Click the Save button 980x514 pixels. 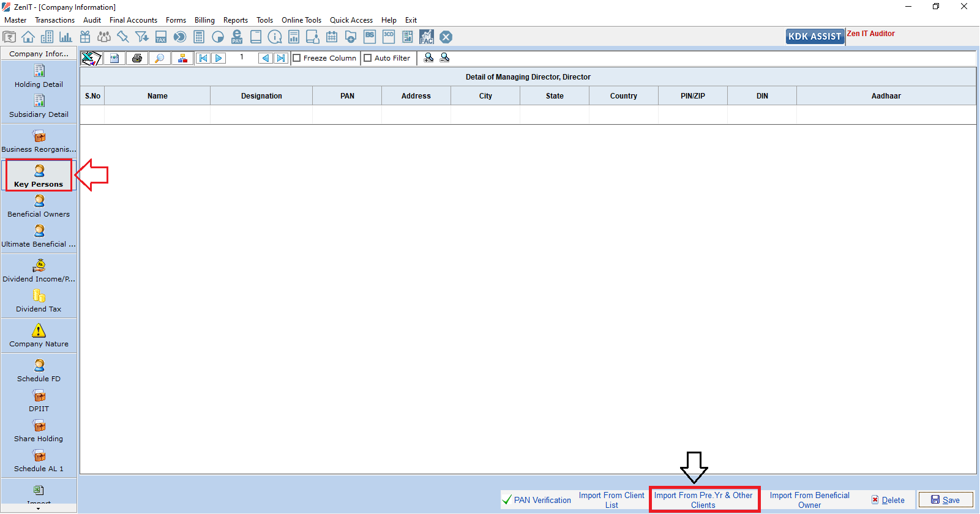tap(946, 500)
